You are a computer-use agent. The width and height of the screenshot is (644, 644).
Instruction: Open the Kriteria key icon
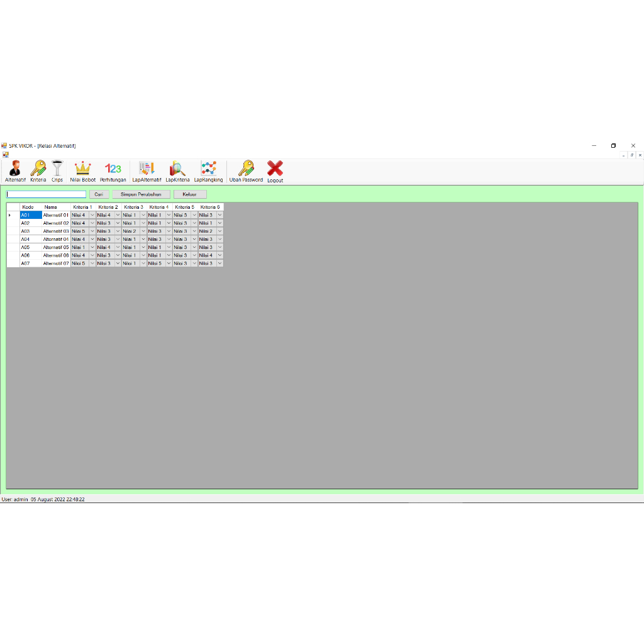tap(38, 171)
